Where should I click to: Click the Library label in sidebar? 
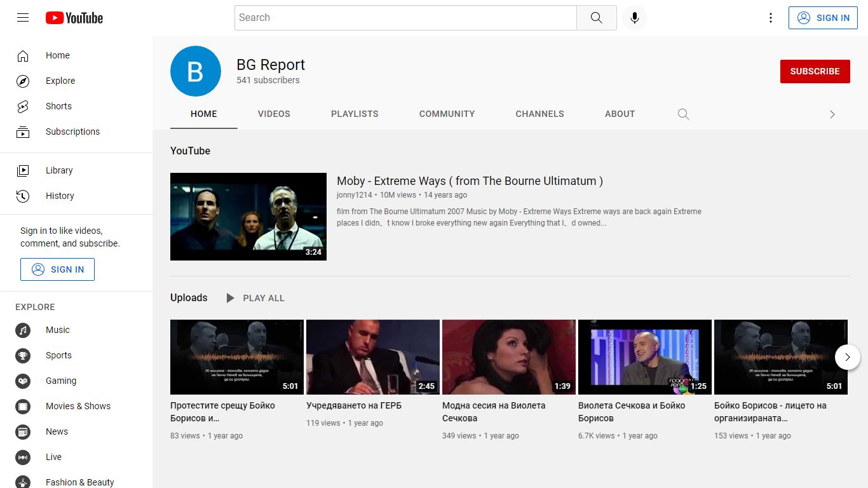point(59,170)
